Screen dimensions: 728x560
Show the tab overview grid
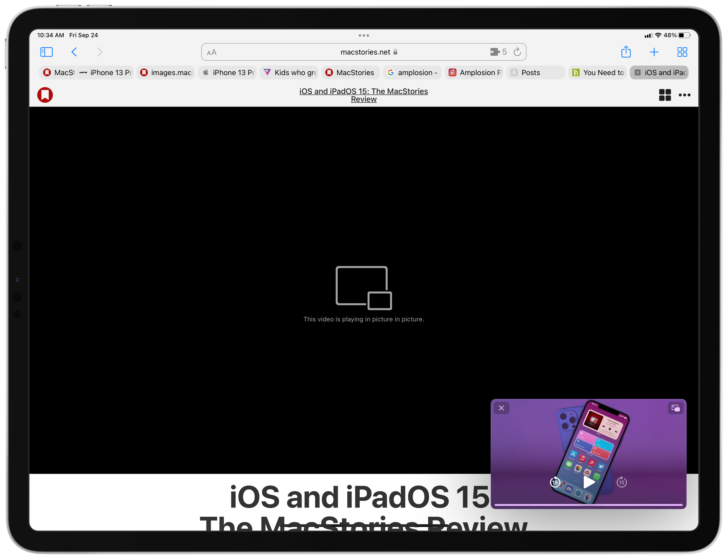pyautogui.click(x=682, y=52)
